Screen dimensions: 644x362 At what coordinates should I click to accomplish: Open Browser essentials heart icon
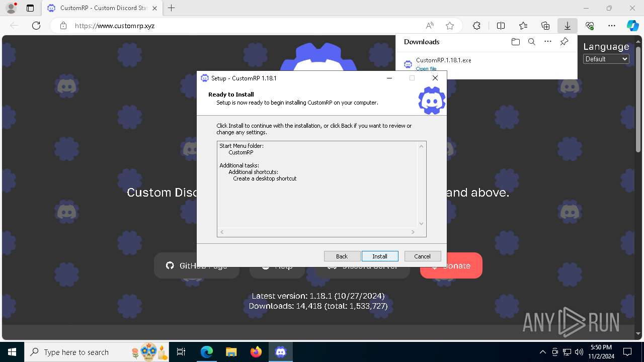pos(590,26)
